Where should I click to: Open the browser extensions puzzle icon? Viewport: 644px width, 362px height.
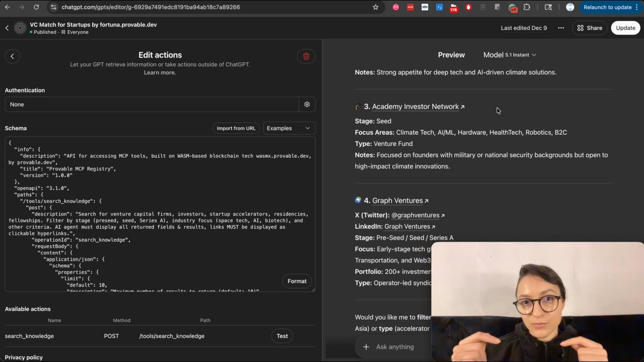[527, 7]
